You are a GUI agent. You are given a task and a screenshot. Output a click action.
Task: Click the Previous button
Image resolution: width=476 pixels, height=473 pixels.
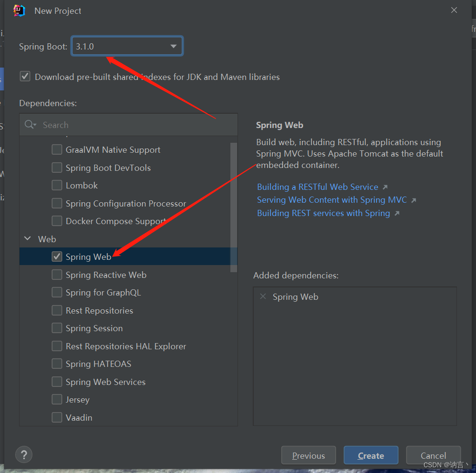pos(308,455)
